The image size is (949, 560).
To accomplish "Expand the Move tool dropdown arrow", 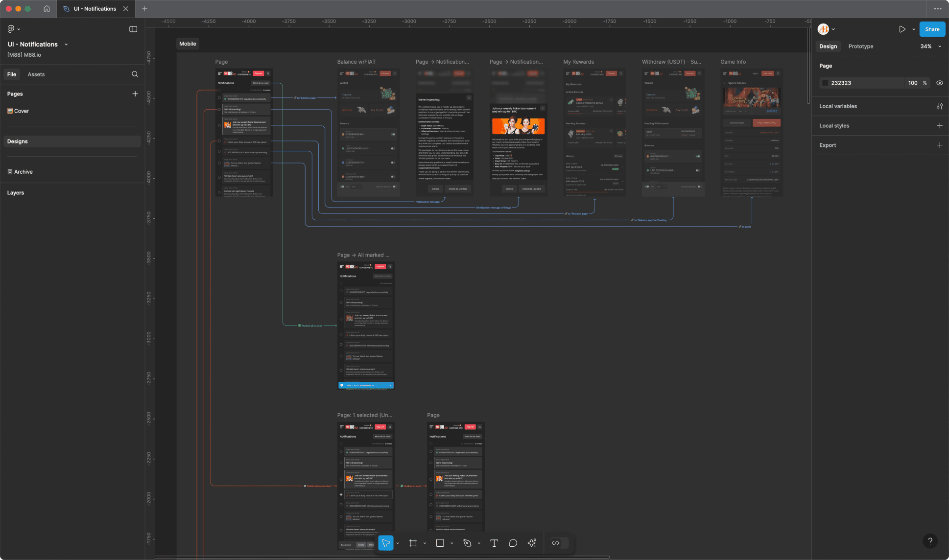I will [397, 543].
